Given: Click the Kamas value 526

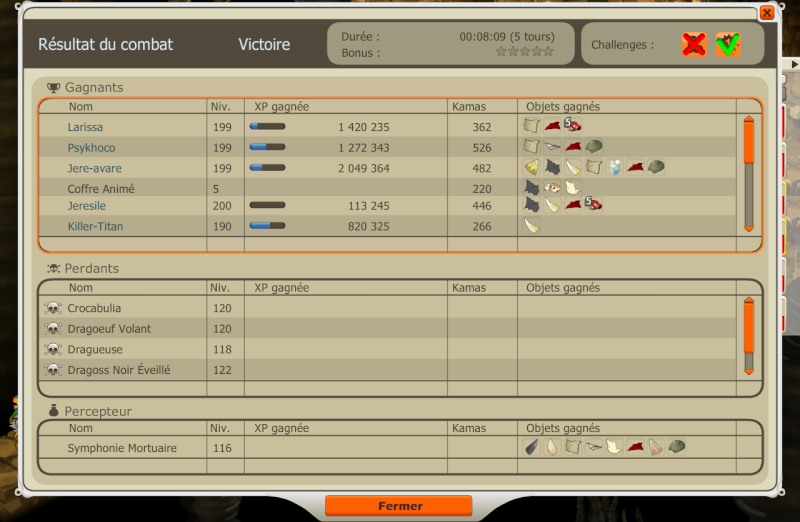Looking at the screenshot, I should coord(482,148).
